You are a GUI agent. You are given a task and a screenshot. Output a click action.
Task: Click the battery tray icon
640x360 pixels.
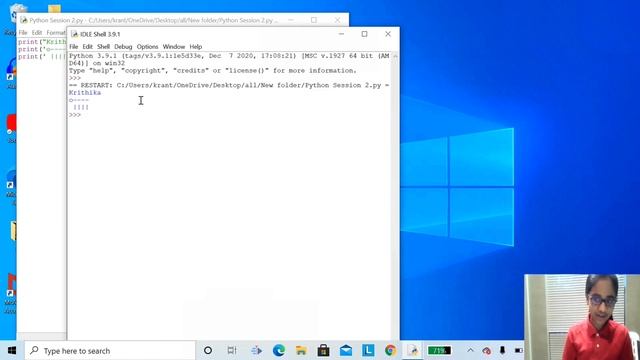click(x=518, y=350)
